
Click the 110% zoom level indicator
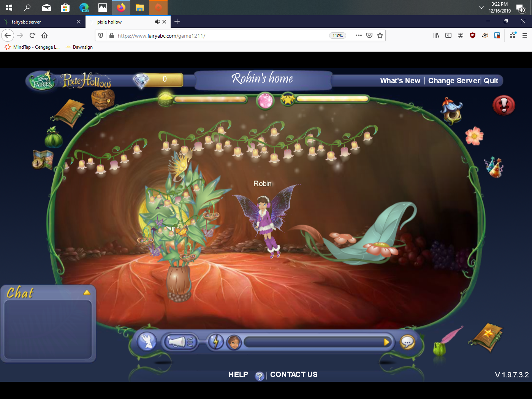[337, 36]
